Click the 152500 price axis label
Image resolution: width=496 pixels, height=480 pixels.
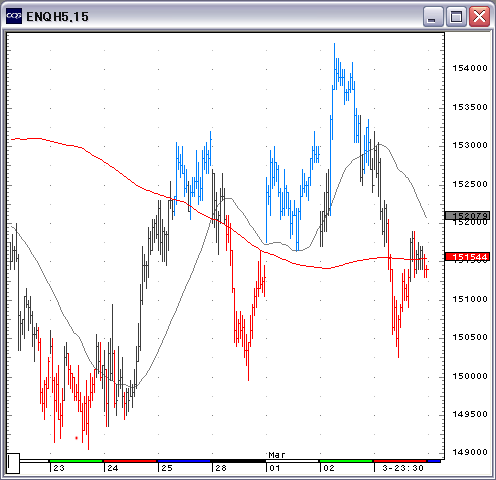tap(470, 184)
